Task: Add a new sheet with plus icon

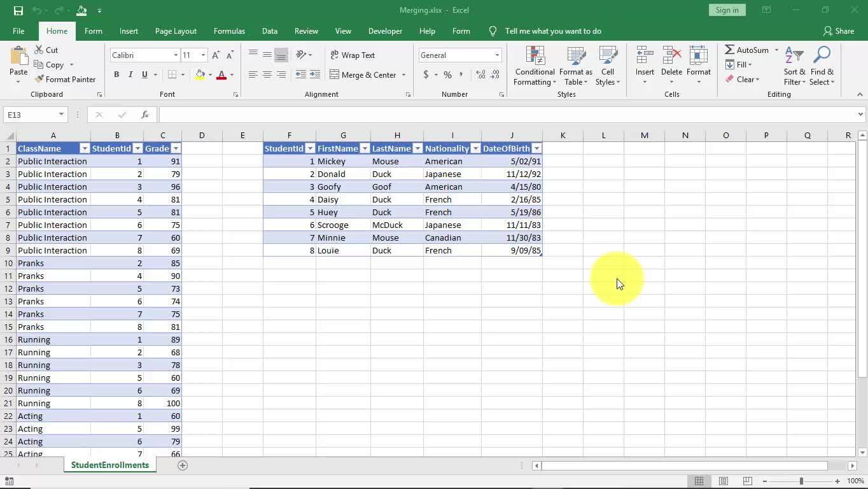Action: pyautogui.click(x=183, y=465)
